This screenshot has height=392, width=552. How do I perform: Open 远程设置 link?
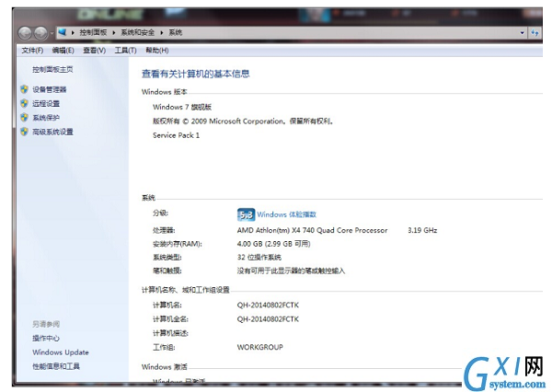pyautogui.click(x=46, y=104)
